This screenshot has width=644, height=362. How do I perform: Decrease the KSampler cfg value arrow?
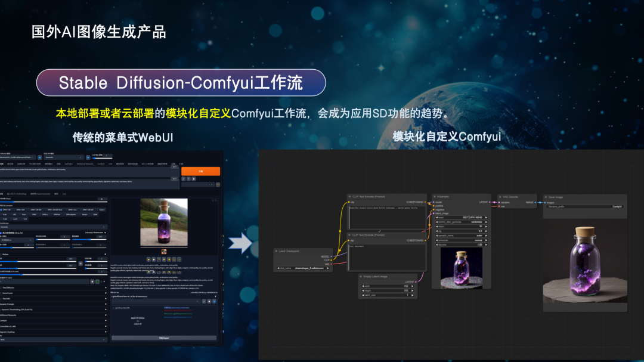[436, 231]
